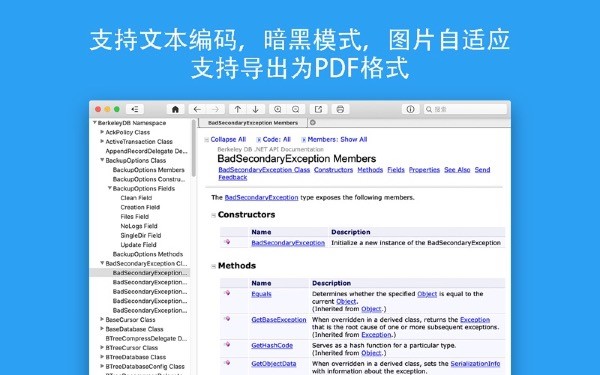
Task: Expand the BaseCursor Class node
Action: 102,320
